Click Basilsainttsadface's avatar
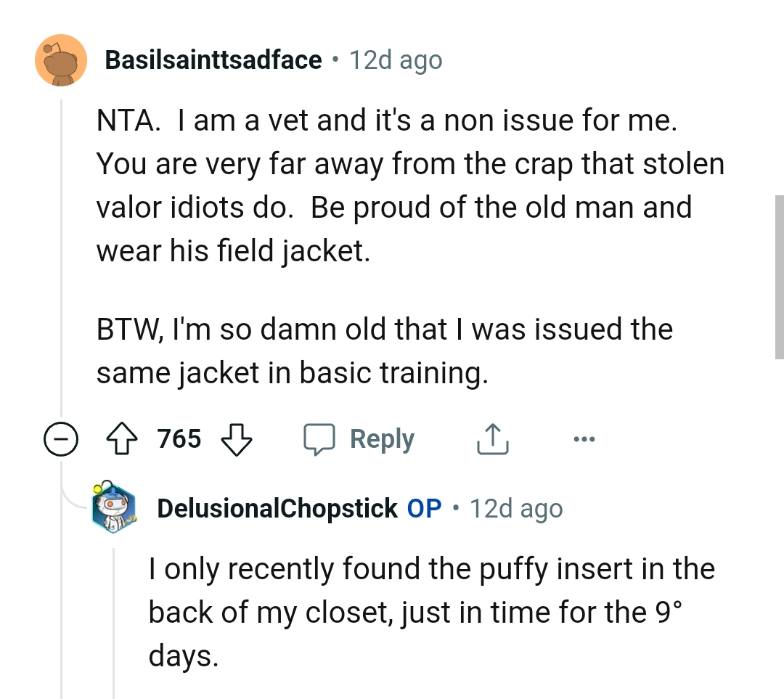 coord(62,60)
